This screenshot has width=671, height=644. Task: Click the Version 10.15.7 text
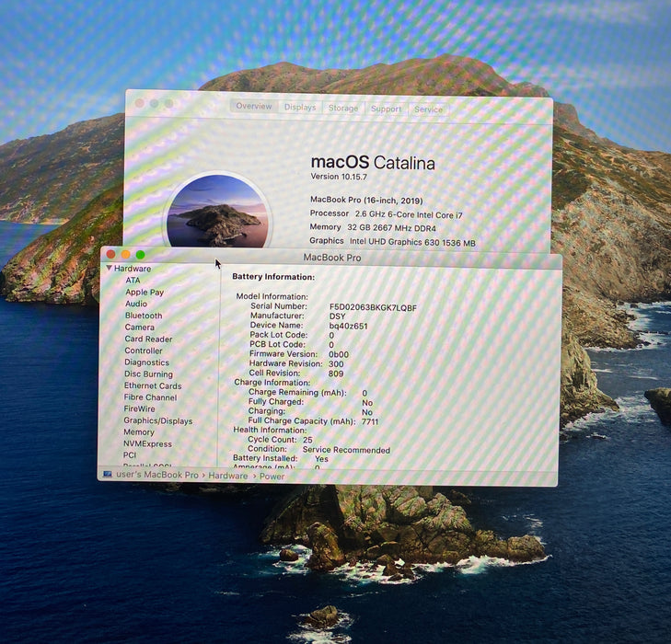click(x=339, y=177)
